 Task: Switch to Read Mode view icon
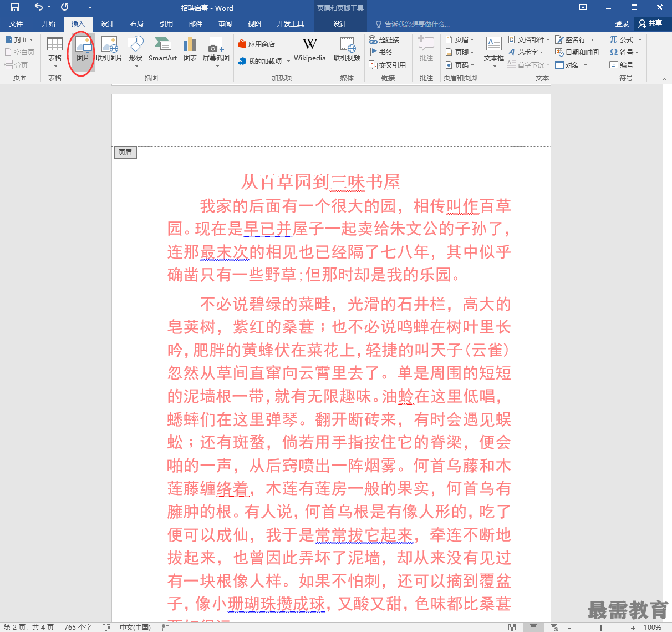(x=512, y=627)
